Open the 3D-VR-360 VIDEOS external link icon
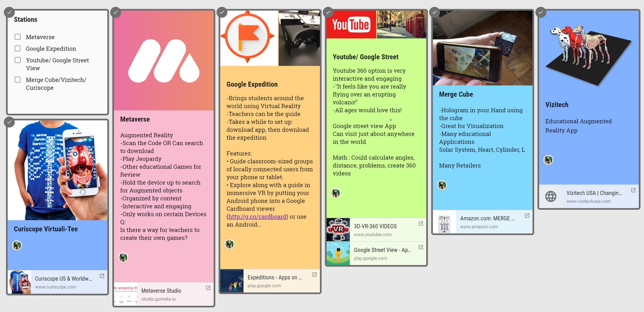Viewport: 644px width, 312px height. 421,224
